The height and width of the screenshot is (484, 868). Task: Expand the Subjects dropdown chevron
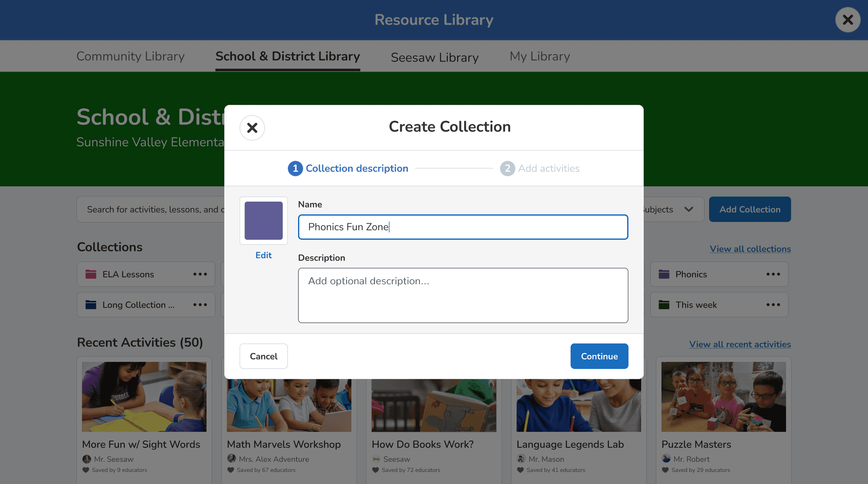pos(689,209)
